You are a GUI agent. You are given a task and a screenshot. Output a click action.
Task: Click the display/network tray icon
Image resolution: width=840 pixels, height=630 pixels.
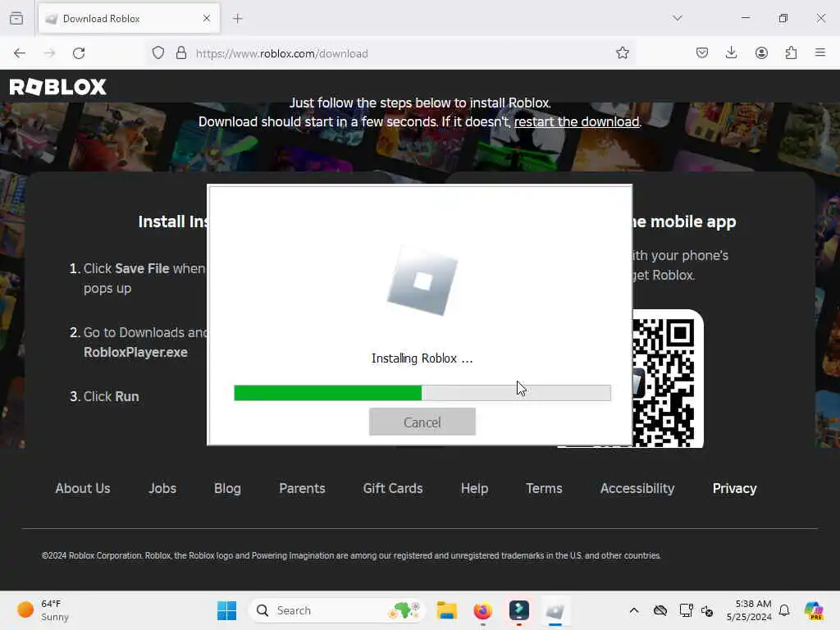(687, 610)
